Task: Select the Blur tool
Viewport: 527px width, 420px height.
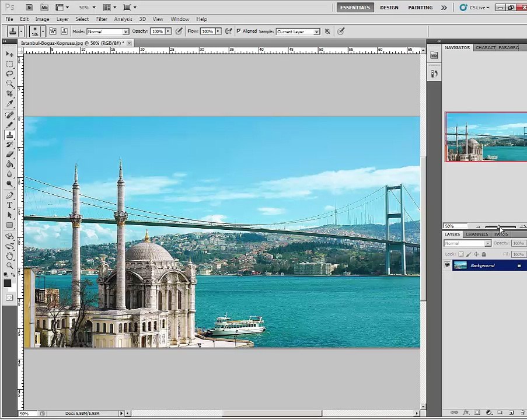Action: [x=9, y=174]
